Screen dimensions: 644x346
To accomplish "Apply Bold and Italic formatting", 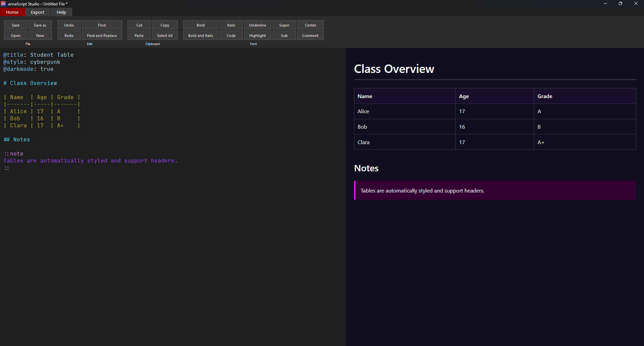I will (201, 36).
